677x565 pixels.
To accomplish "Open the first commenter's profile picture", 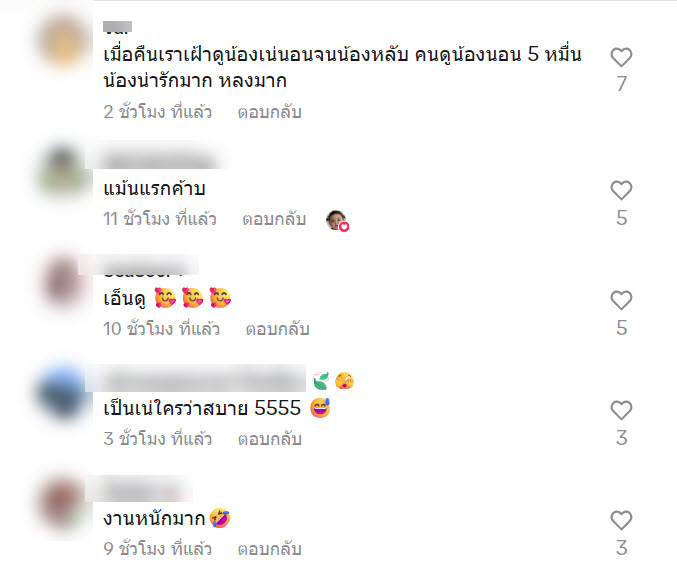I will [64, 42].
